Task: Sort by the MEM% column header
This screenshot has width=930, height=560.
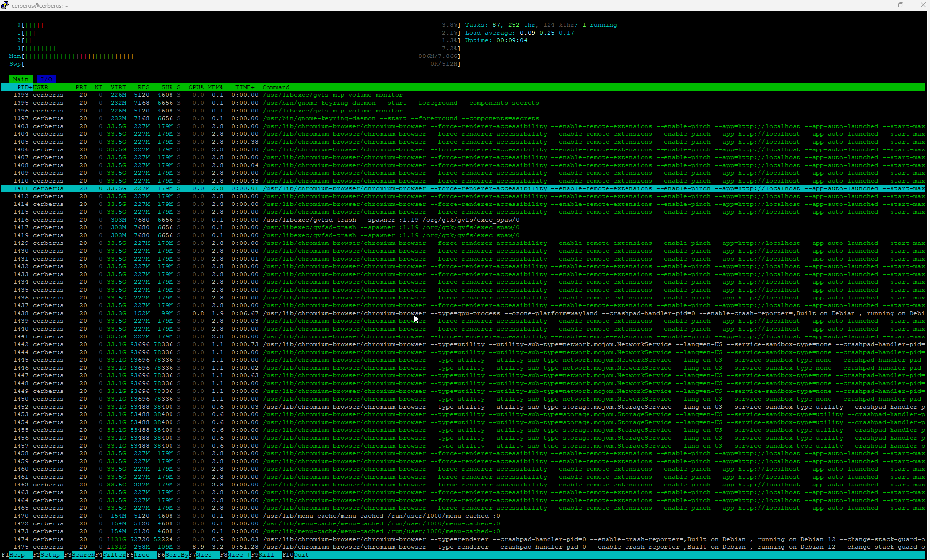Action: pos(216,87)
